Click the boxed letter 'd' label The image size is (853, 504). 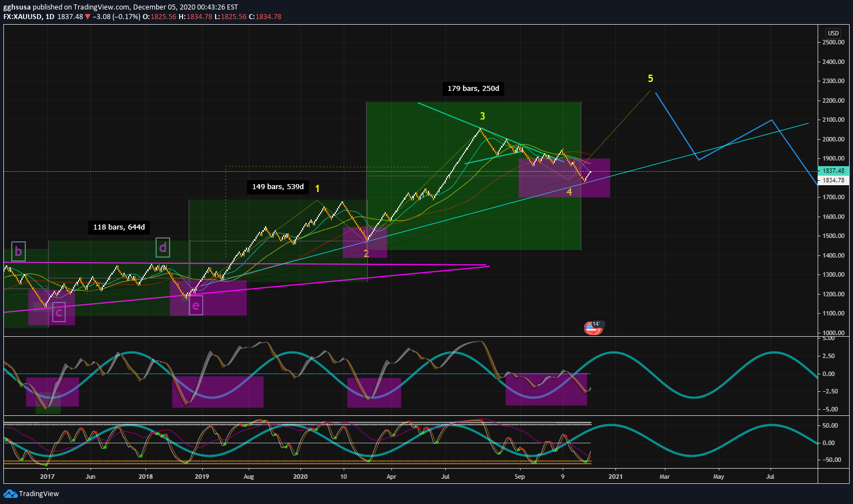point(163,248)
